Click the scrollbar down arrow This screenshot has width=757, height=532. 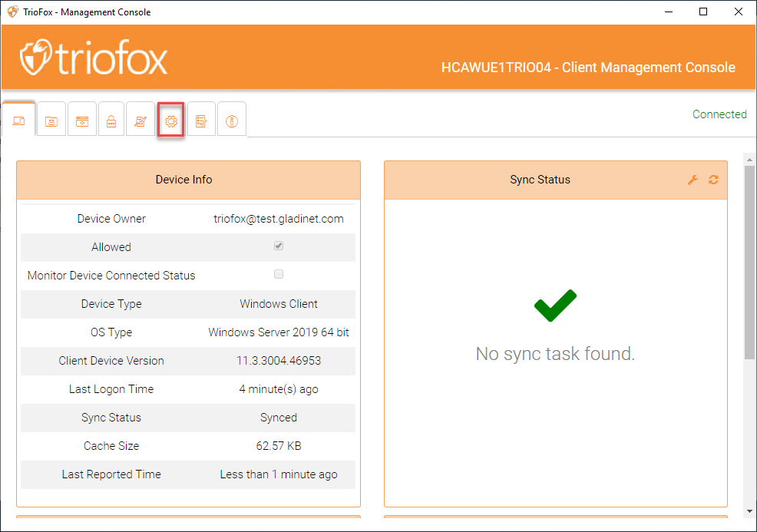pos(749,511)
